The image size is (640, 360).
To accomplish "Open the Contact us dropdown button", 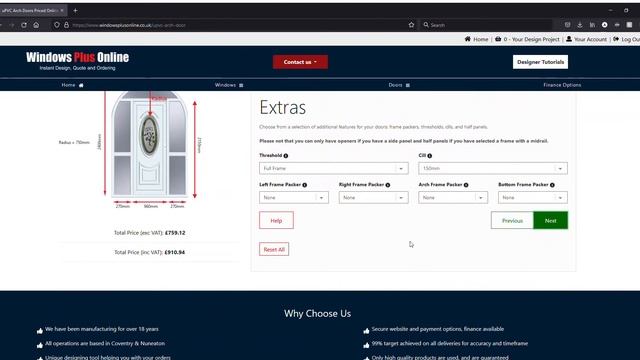I will pyautogui.click(x=300, y=62).
